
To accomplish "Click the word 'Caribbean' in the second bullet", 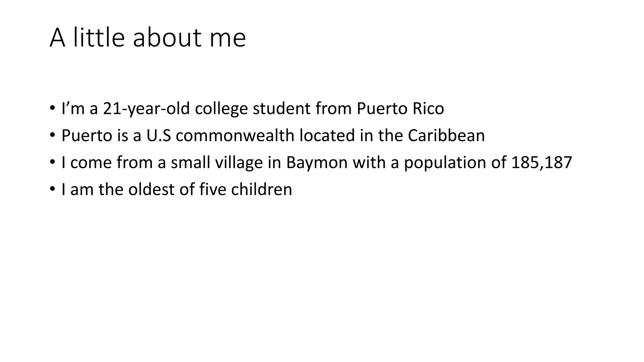I will pyautogui.click(x=446, y=135).
